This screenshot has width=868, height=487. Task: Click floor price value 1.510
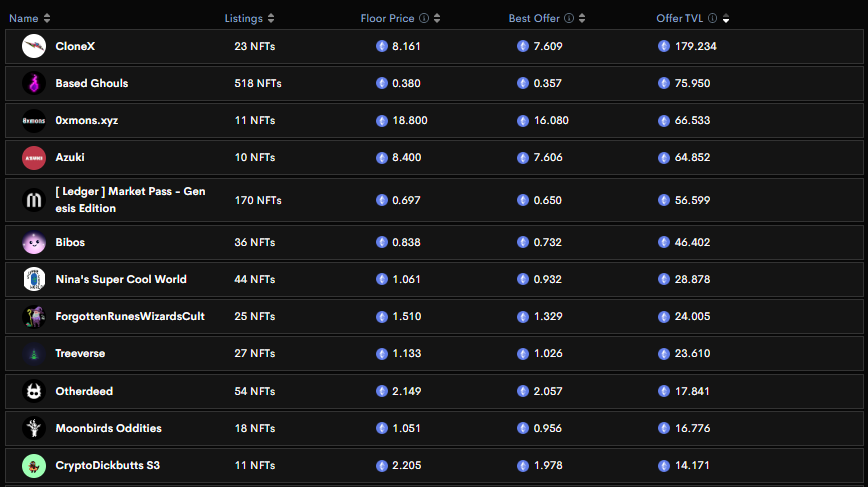[x=407, y=317]
